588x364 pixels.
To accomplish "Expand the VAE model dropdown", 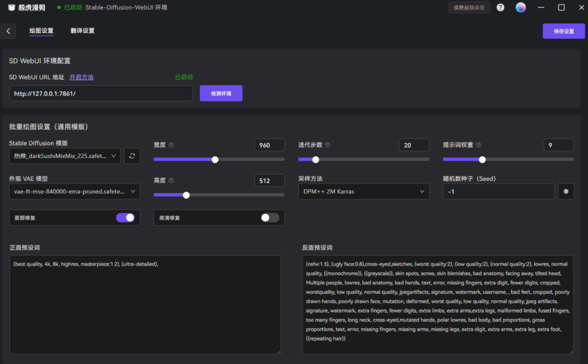I will [74, 192].
